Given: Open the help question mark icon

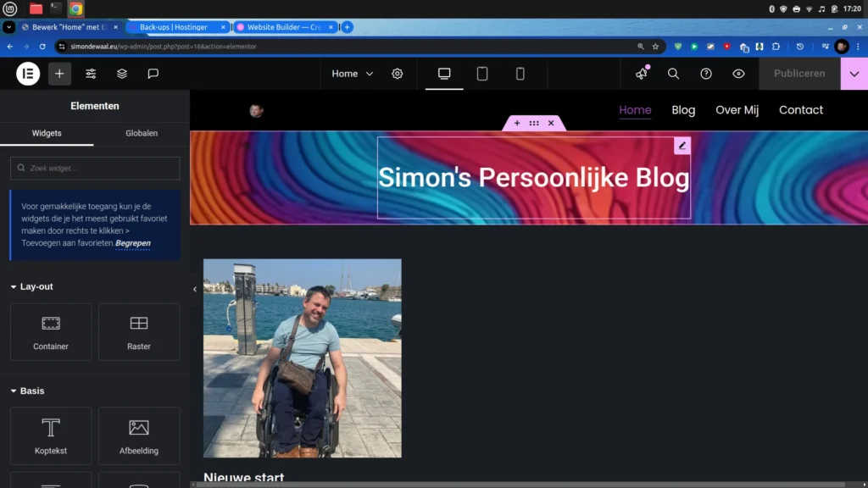Looking at the screenshot, I should [706, 74].
